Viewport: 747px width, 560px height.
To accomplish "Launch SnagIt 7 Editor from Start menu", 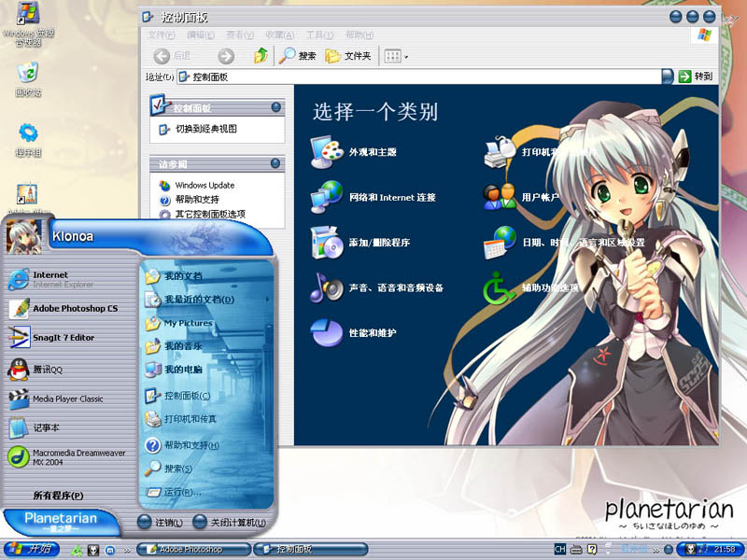I will click(71, 338).
